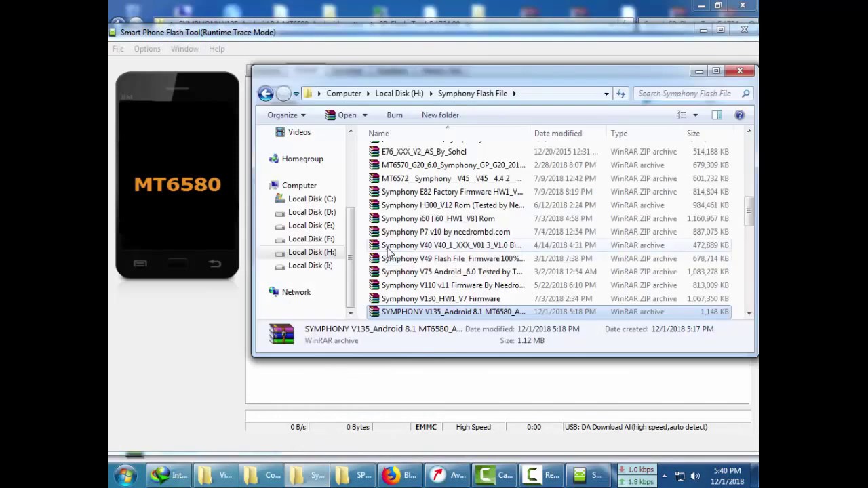Open Local Disk (H:) in sidebar
This screenshot has height=488, width=868.
[312, 252]
